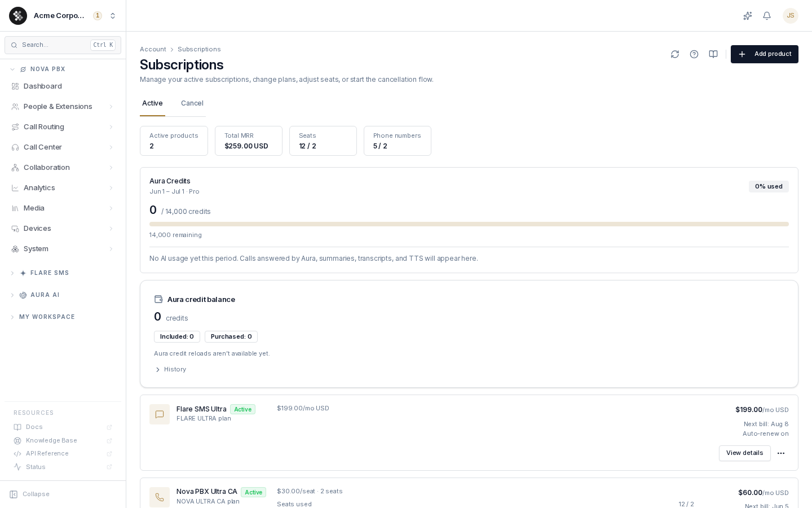The image size is (812, 508).
Task: Open the API Reference link
Action: point(63,454)
